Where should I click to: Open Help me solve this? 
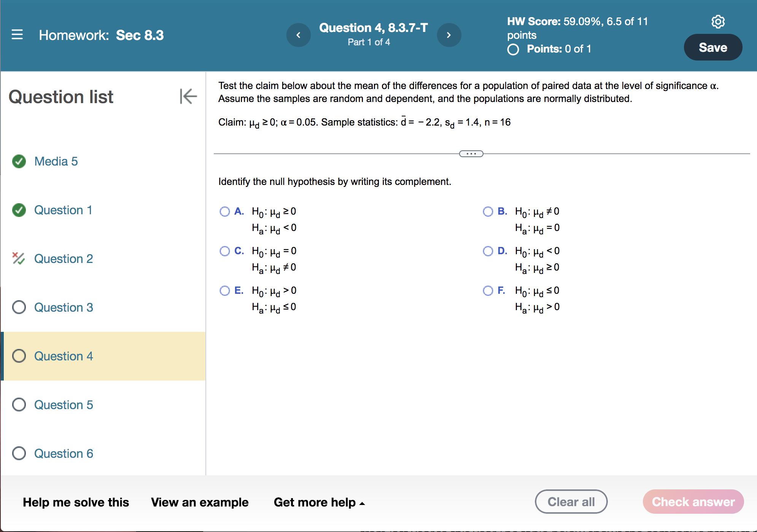[76, 502]
